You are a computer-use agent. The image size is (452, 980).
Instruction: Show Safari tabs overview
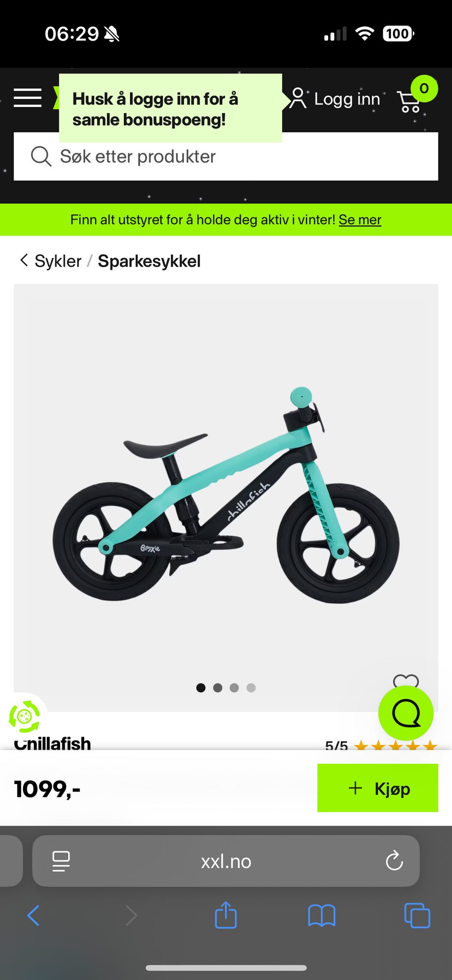(417, 915)
